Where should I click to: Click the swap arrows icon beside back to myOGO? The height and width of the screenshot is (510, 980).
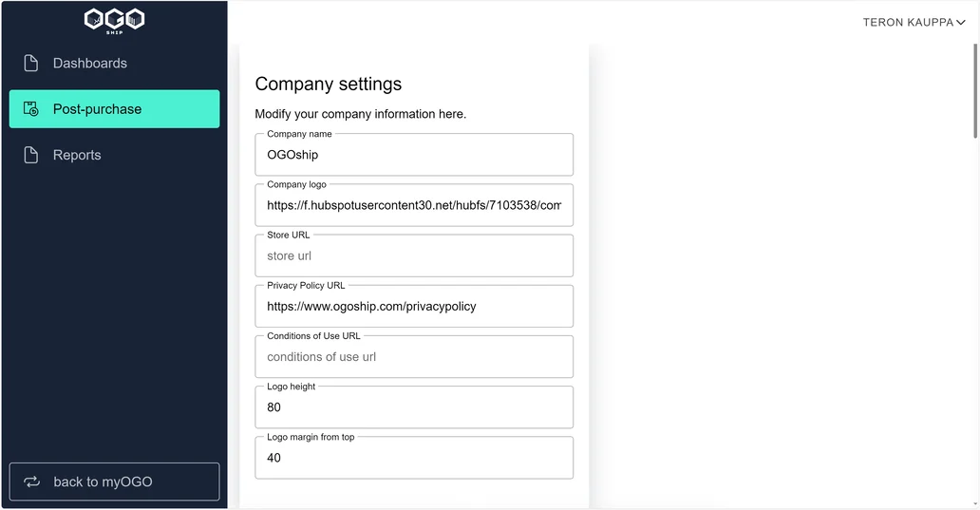pyautogui.click(x=32, y=482)
